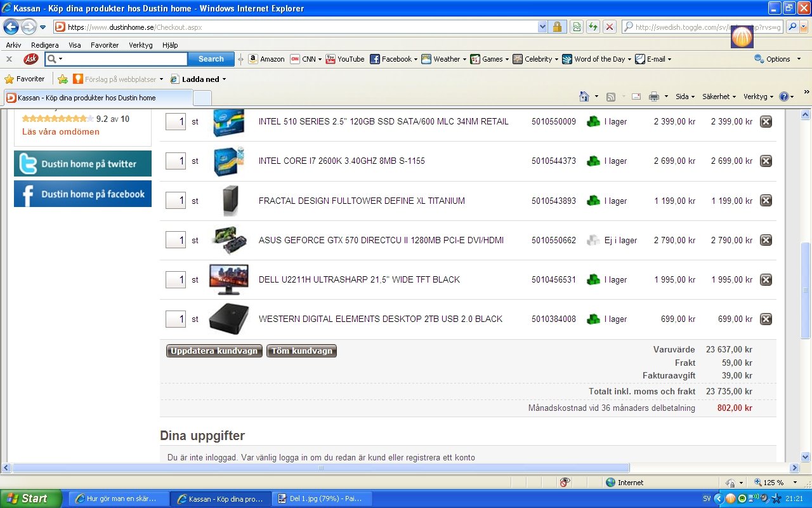Open the YouTube toolbar shortcut
Screen dimensions: 812x508
coord(345,59)
